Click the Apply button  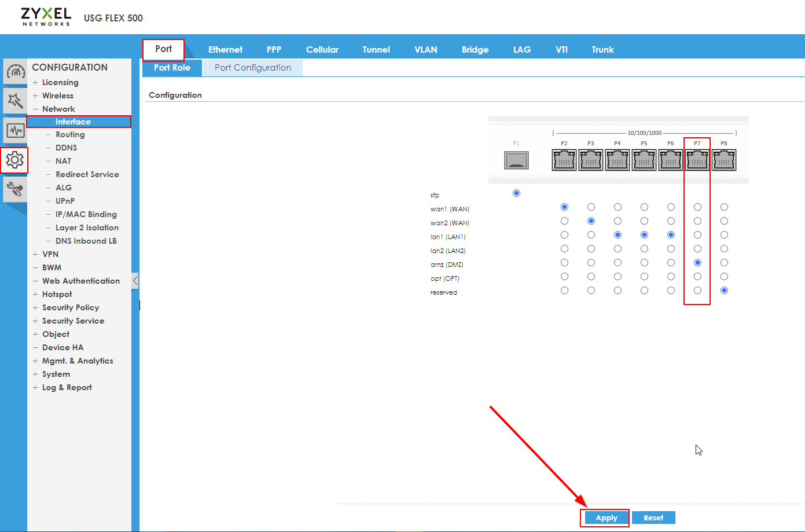(606, 518)
